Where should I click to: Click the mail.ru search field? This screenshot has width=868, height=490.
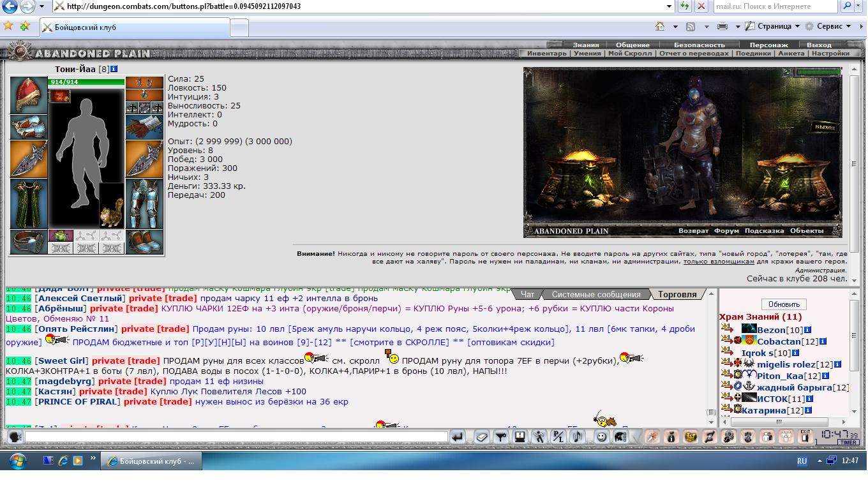click(x=775, y=6)
